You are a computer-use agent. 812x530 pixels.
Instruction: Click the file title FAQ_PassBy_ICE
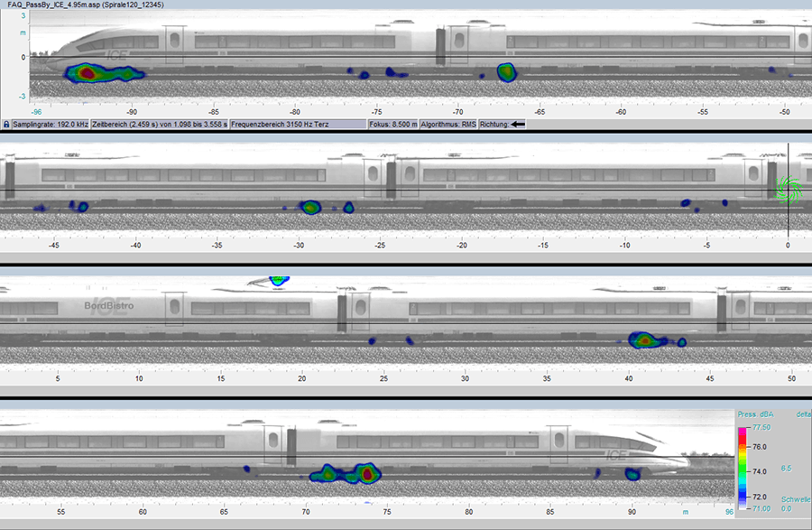[x=54, y=5]
